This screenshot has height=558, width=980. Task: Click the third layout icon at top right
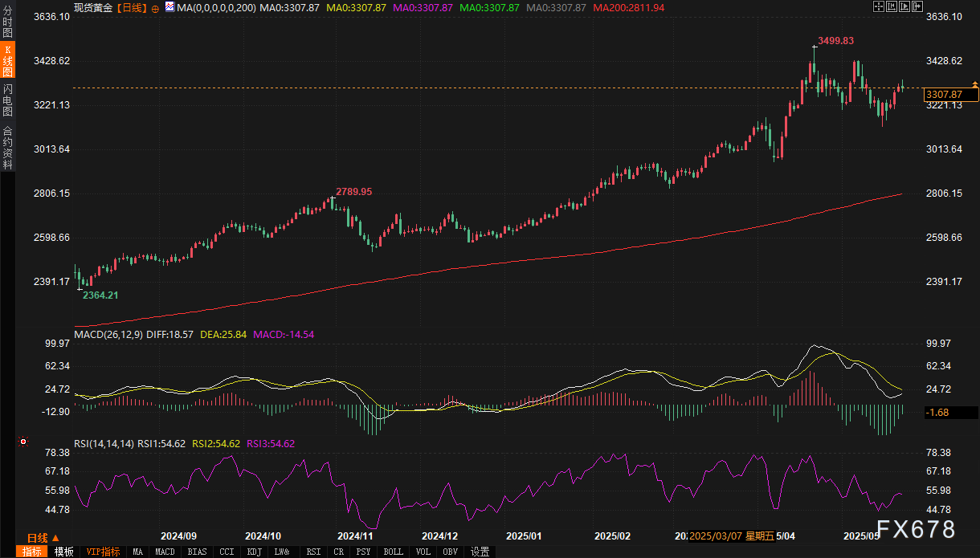coord(904,6)
